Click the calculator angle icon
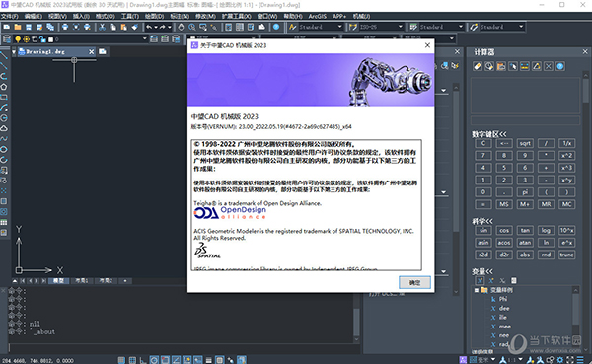The image size is (592, 364). tap(537, 66)
